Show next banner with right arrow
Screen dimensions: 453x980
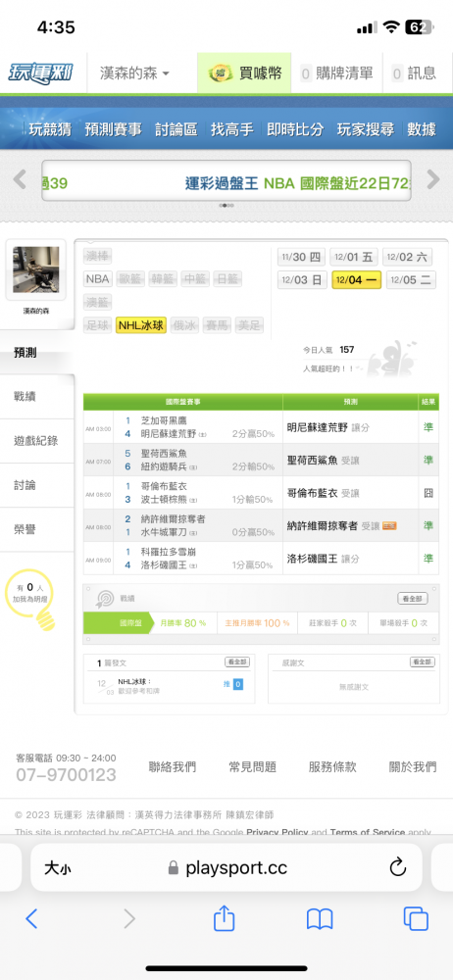[x=433, y=179]
